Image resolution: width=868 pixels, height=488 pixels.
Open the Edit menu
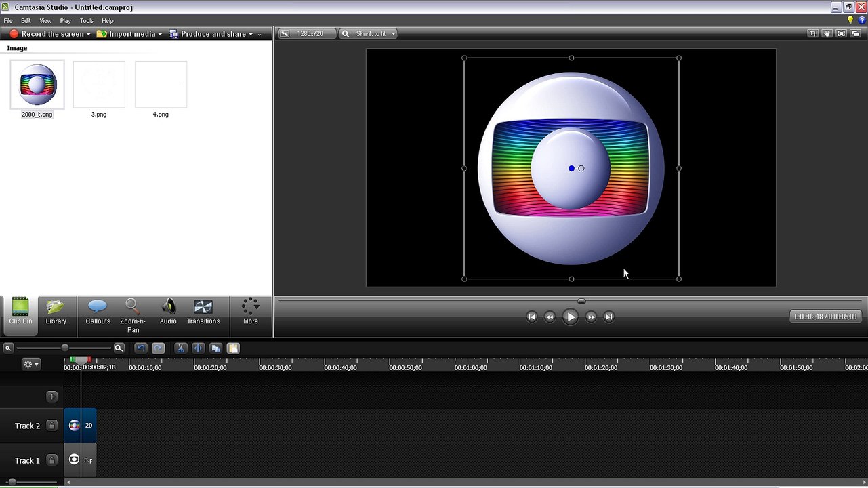tap(26, 21)
